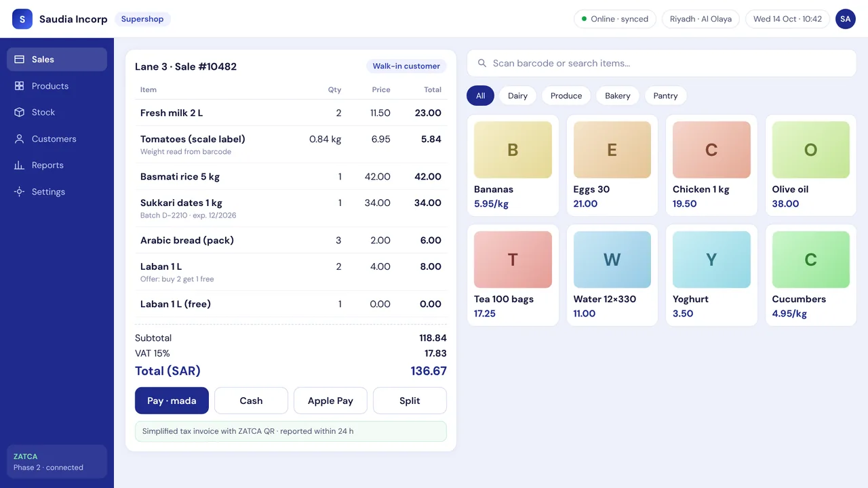Click the Reports bar chart icon
This screenshot has height=488, width=868.
point(20,165)
